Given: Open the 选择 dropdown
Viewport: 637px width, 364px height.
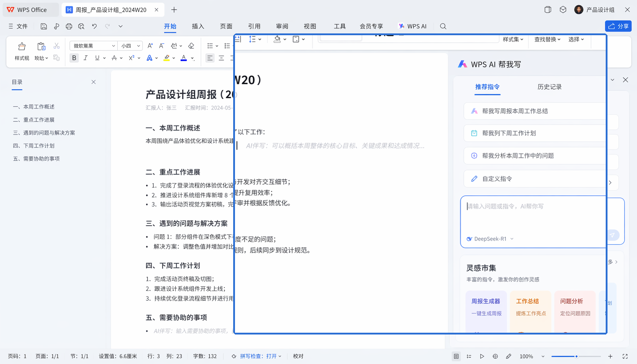Looking at the screenshot, I should coord(576,39).
